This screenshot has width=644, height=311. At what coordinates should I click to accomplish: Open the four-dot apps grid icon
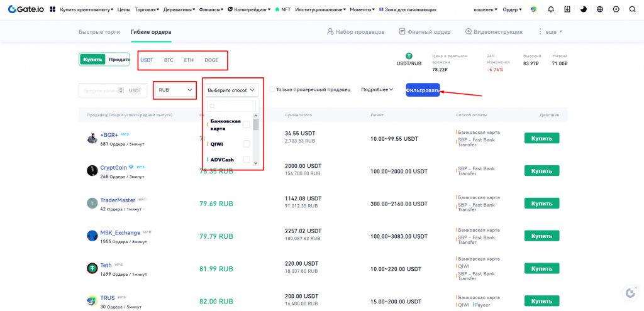(x=52, y=9)
